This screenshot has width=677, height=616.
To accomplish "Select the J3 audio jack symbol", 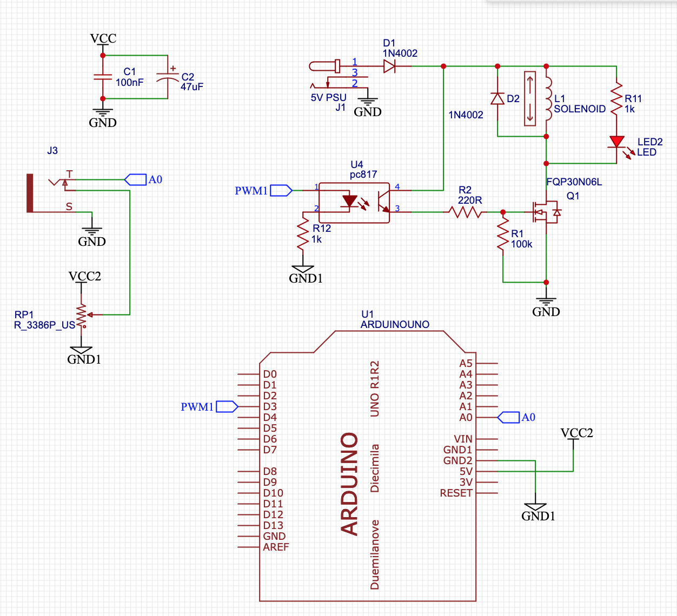I will click(51, 193).
